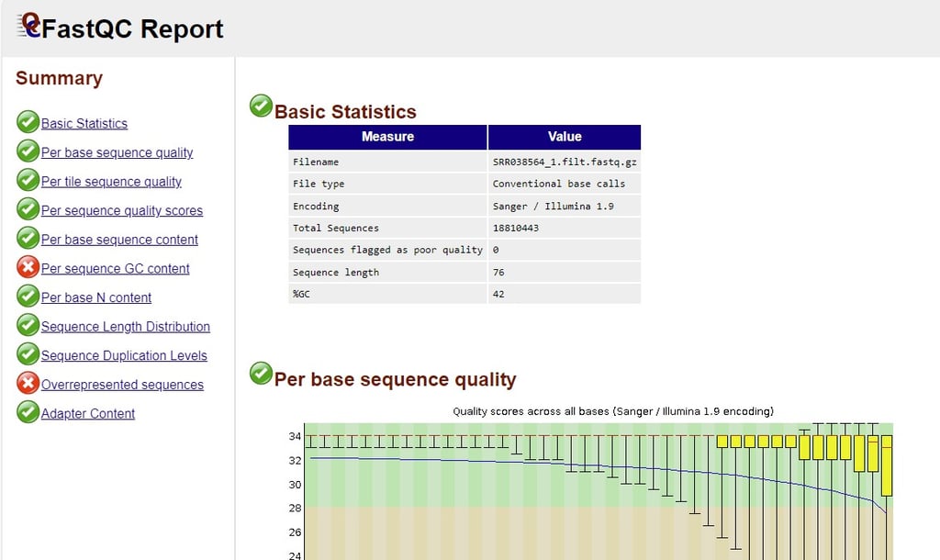Click green check icon beside Basic Statistics link
Screen dimensions: 940x560
[28, 122]
